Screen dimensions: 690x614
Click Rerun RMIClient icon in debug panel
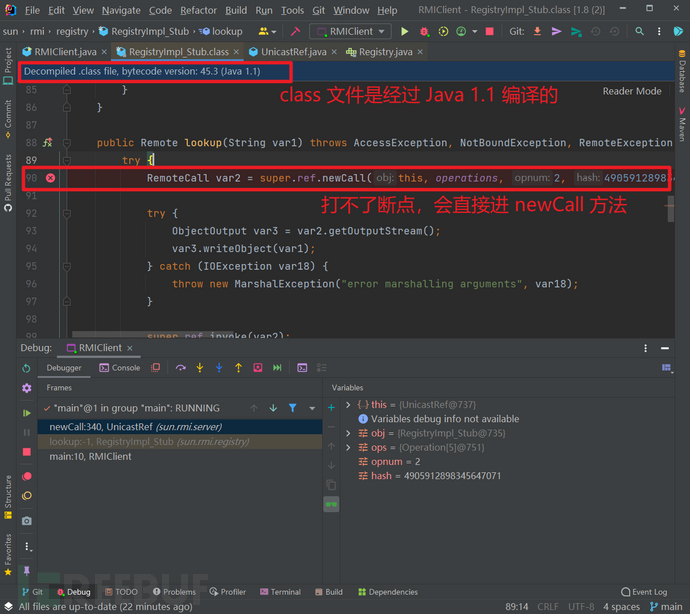(26, 368)
